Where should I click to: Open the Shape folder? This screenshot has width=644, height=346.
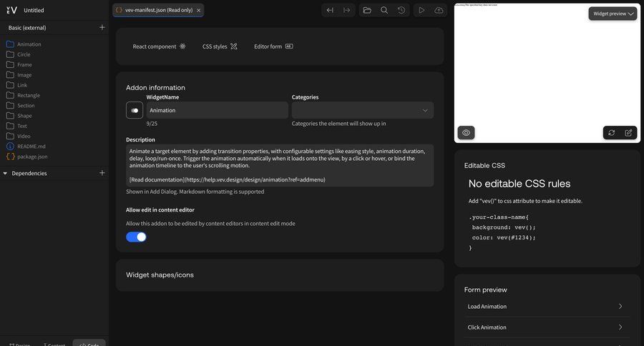pos(19,116)
